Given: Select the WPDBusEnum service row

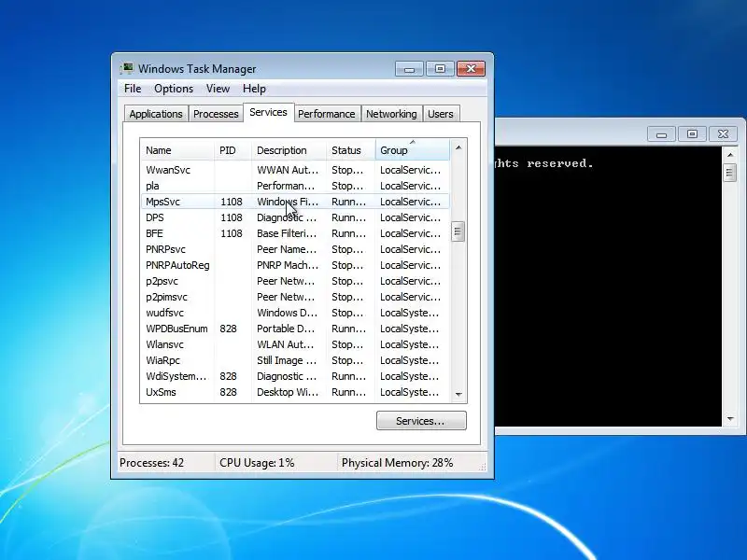Looking at the screenshot, I should point(295,329).
